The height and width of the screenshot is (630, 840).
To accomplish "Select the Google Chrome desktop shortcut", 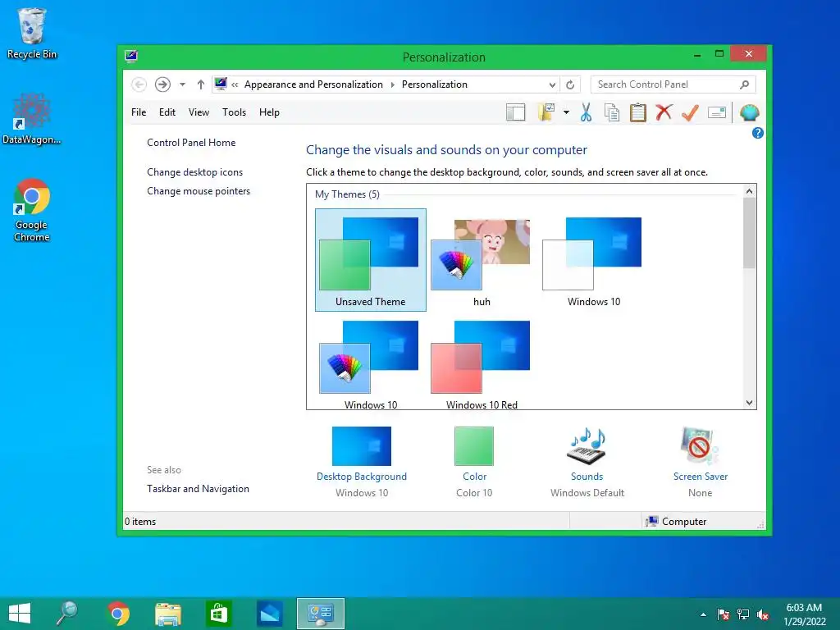I will pyautogui.click(x=32, y=210).
